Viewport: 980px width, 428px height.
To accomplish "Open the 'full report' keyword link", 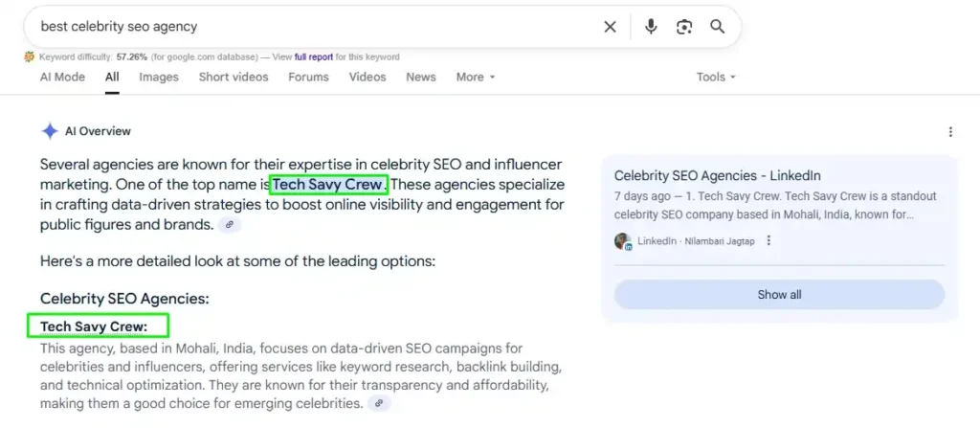I will 314,56.
